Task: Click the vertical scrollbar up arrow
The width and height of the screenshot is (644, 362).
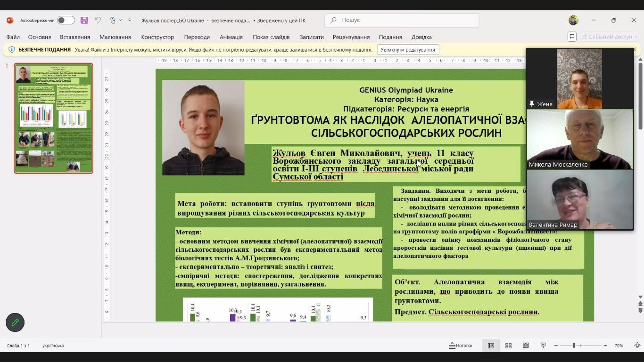Action: 640,59
